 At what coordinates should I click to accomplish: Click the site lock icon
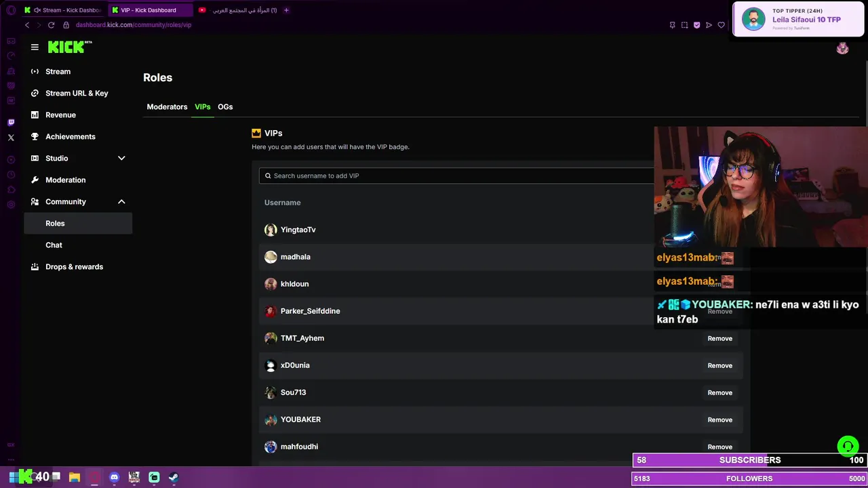pos(66,25)
